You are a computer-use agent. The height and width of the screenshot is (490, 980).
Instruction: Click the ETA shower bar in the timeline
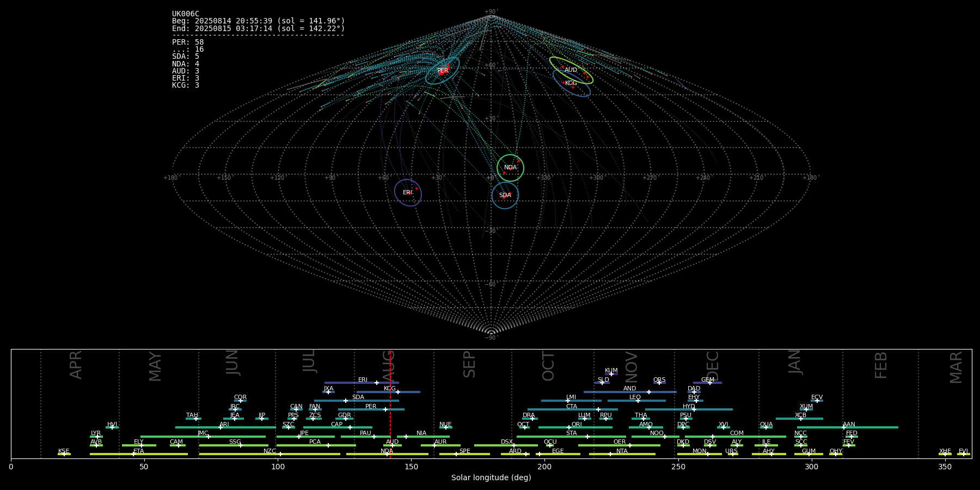(x=139, y=454)
